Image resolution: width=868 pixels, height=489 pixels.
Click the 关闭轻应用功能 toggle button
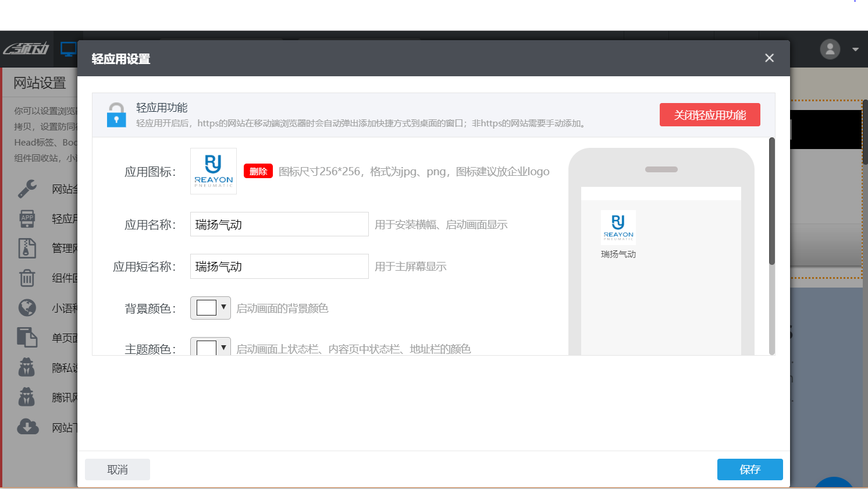pos(710,115)
